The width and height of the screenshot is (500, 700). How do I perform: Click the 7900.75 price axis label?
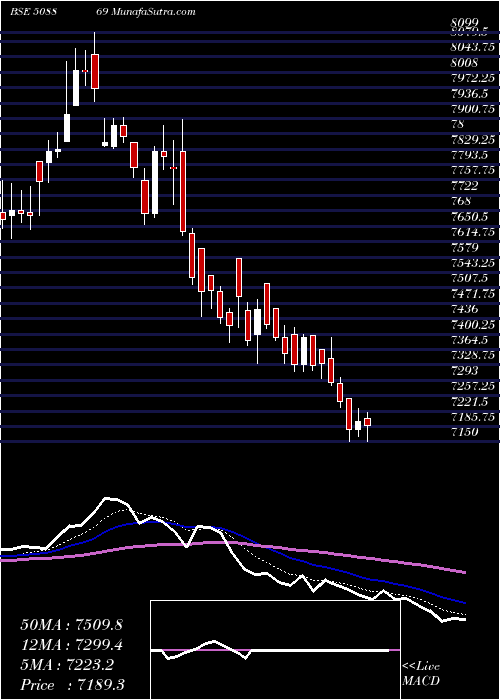(x=472, y=108)
